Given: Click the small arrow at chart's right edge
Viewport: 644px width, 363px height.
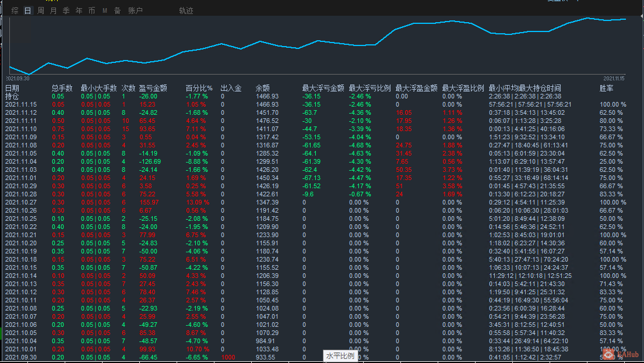Looking at the screenshot, I should 642,16.
